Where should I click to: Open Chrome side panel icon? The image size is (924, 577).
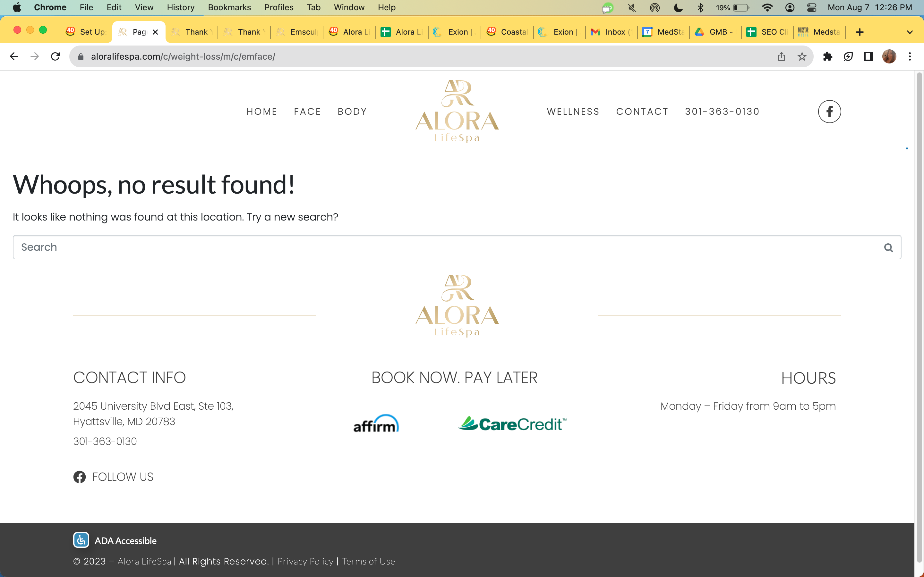click(x=868, y=56)
